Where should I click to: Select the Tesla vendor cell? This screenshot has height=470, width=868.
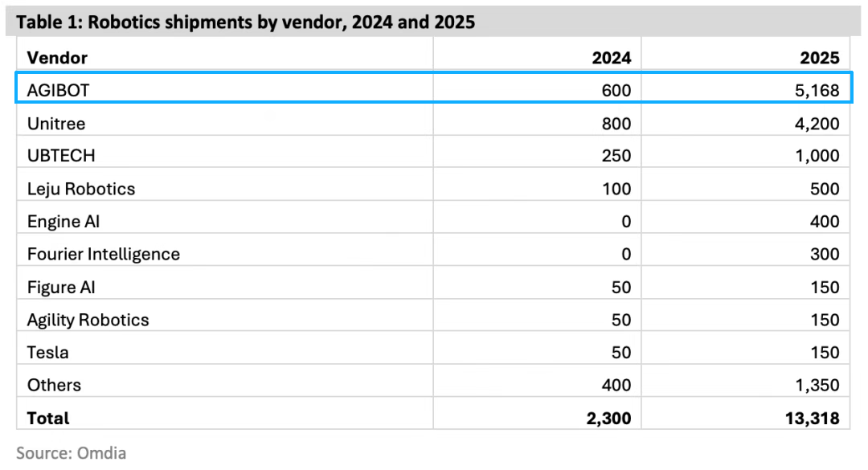point(48,353)
